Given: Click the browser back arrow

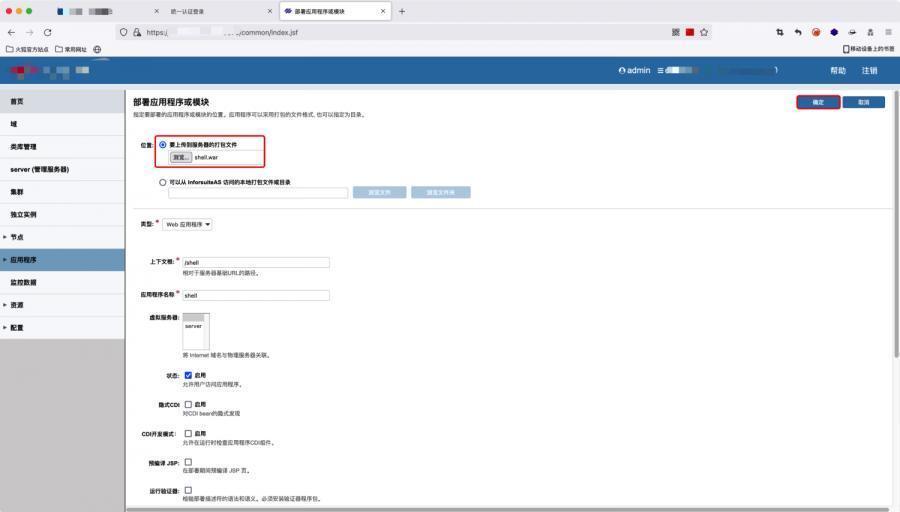Looking at the screenshot, I should tap(11, 32).
